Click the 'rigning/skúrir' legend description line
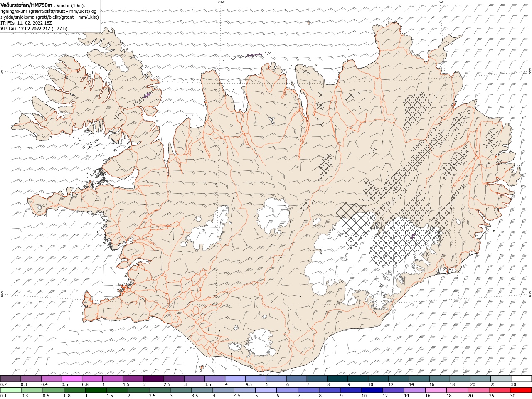The height and width of the screenshot is (399, 532). coord(49,11)
